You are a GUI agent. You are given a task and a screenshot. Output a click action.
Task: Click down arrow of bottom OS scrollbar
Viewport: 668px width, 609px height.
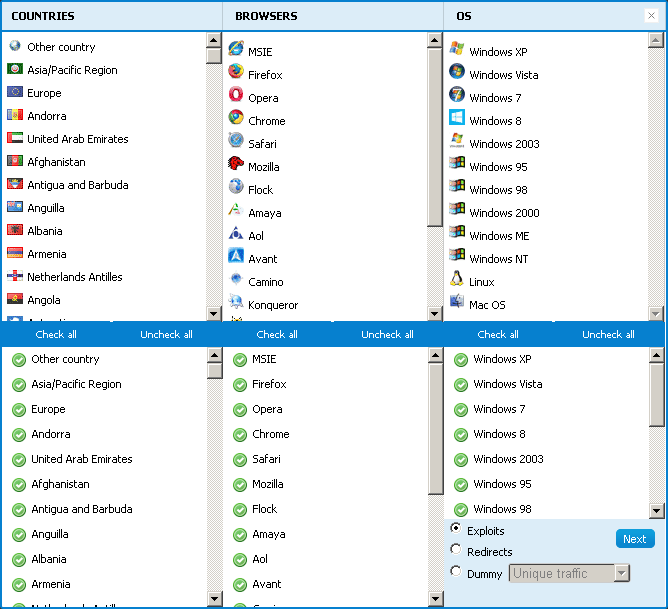(x=656, y=510)
